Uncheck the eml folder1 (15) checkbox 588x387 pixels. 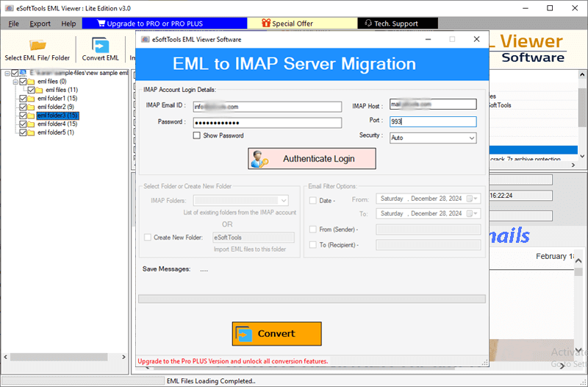point(23,99)
